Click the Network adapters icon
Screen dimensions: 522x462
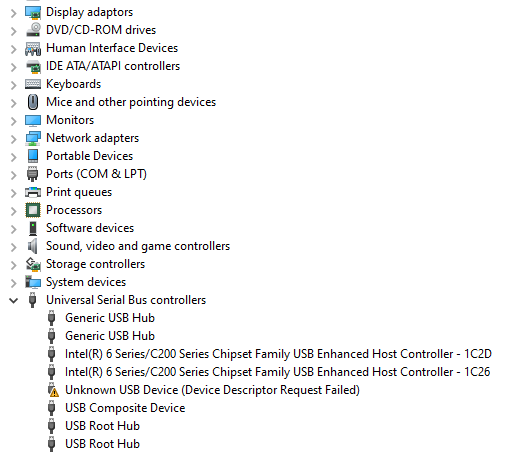click(x=33, y=138)
